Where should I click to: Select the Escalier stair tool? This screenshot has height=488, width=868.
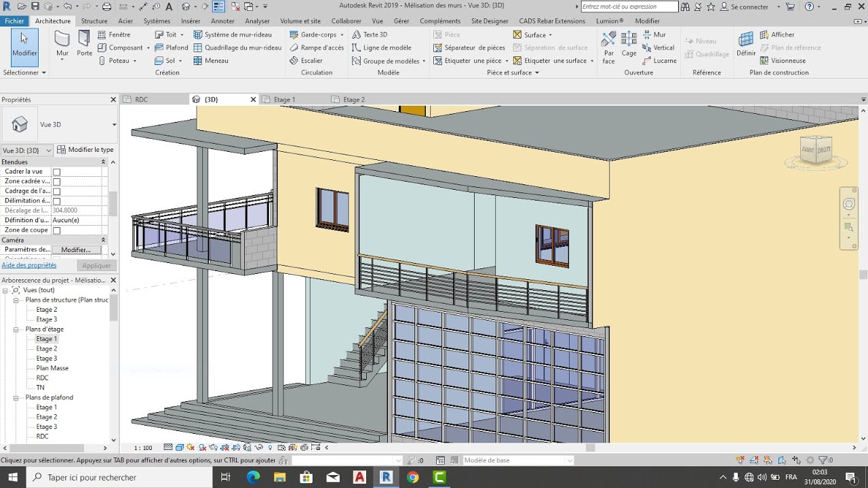[x=306, y=60]
